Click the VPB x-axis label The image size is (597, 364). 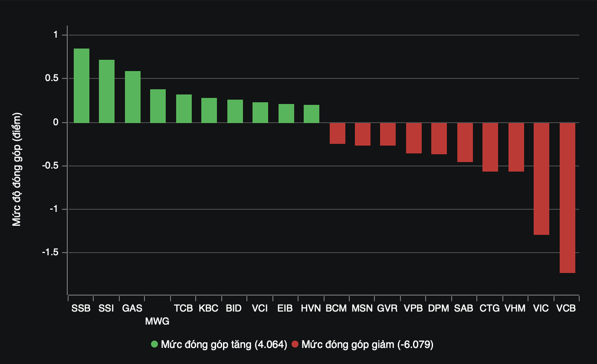click(x=413, y=309)
